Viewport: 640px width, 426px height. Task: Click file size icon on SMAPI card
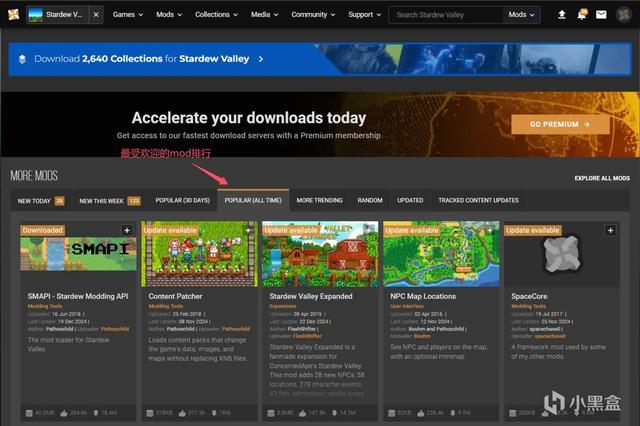pos(29,413)
